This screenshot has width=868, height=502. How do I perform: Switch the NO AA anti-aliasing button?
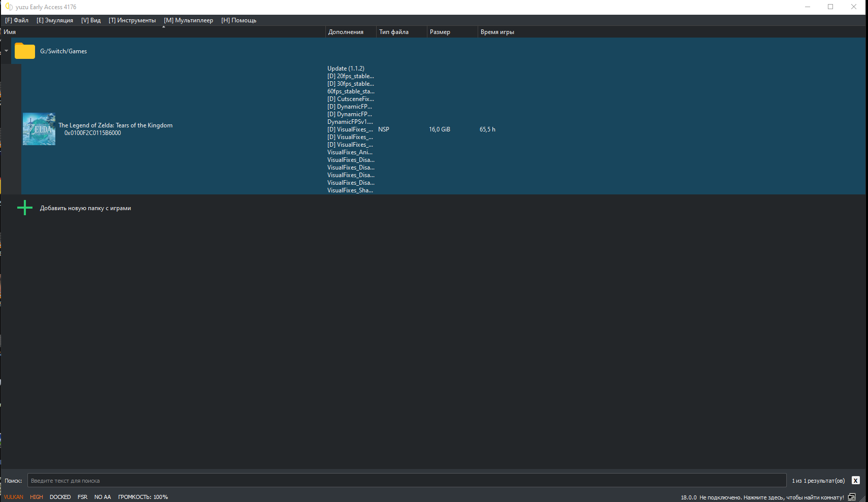pos(103,497)
